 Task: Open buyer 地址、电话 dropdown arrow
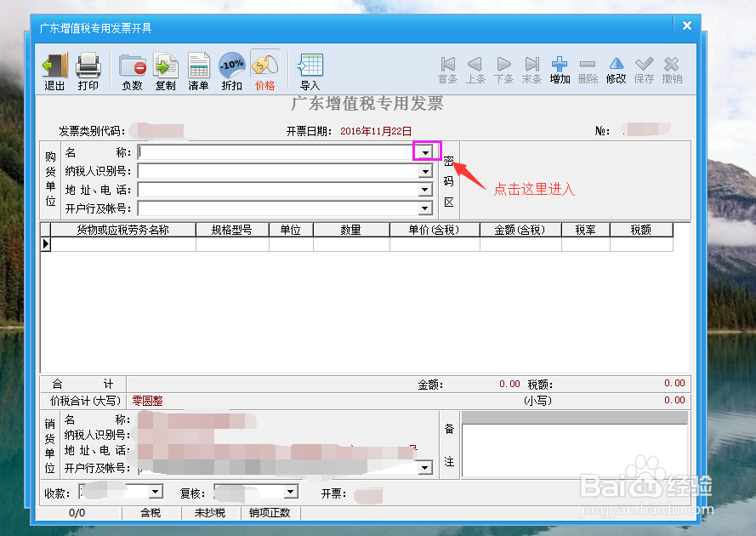(425, 190)
